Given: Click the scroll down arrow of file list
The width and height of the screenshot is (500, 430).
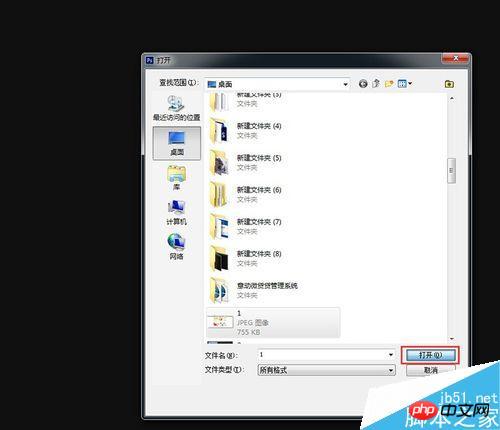Looking at the screenshot, I should pos(452,339).
